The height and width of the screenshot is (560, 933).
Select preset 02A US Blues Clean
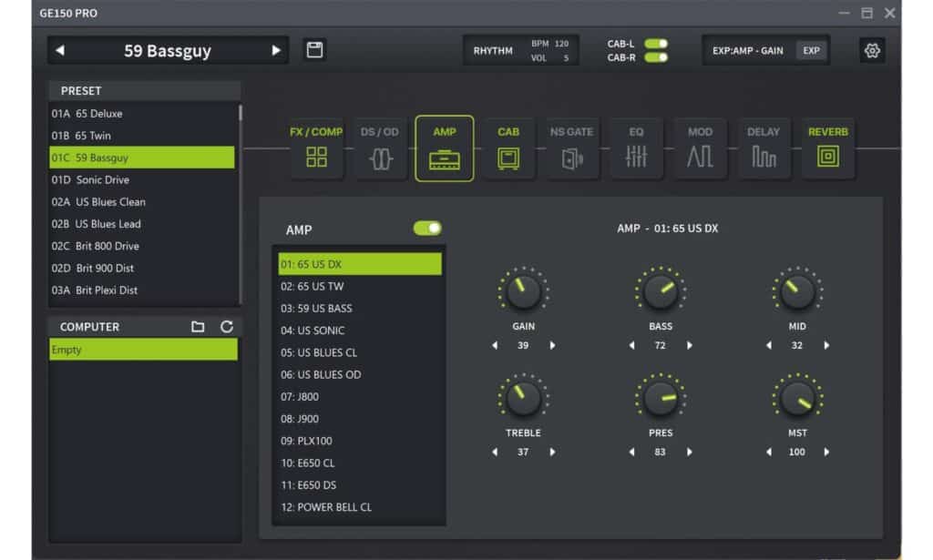pyautogui.click(x=142, y=202)
